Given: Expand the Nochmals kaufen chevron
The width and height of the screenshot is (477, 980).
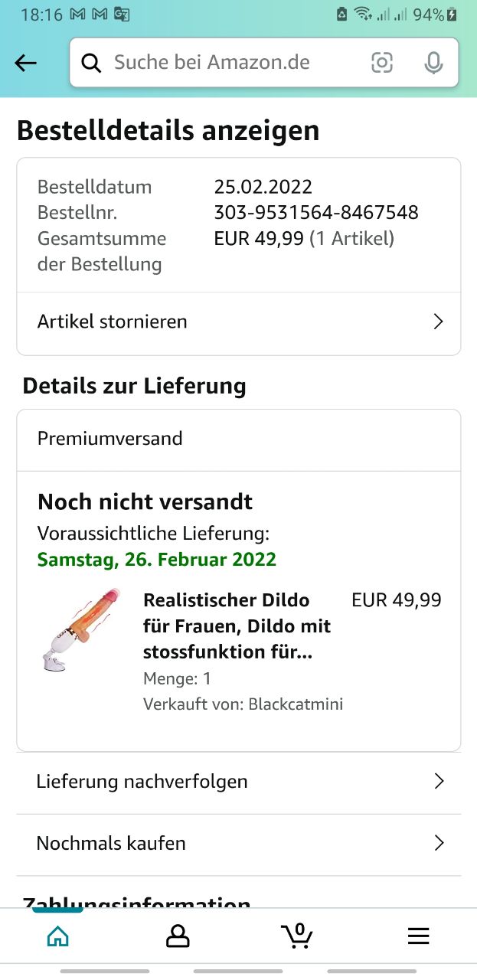Looking at the screenshot, I should coord(439,843).
